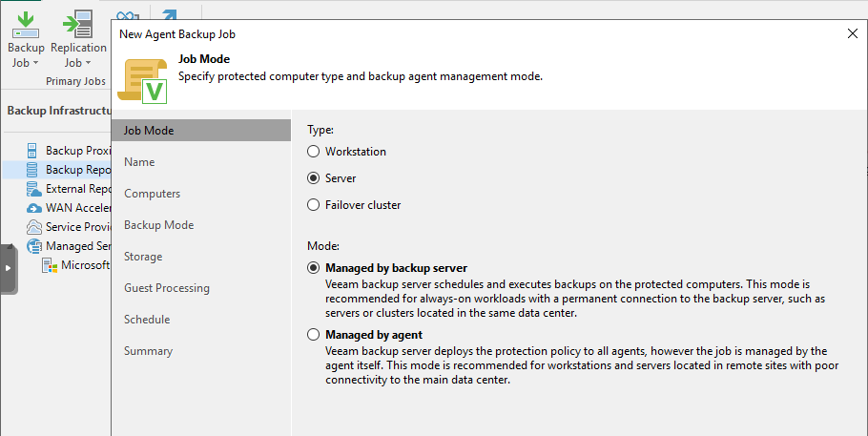Image resolution: width=868 pixels, height=436 pixels.
Task: Choose the Server type radio button
Action: [313, 177]
